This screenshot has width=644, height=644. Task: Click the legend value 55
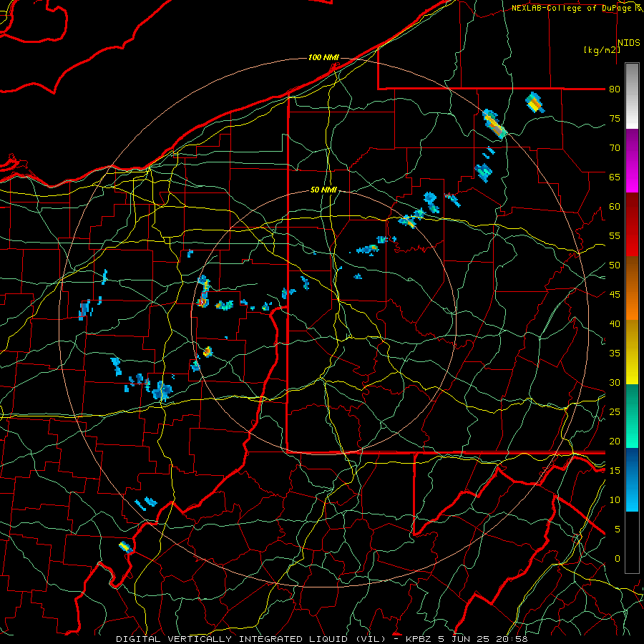[615, 235]
